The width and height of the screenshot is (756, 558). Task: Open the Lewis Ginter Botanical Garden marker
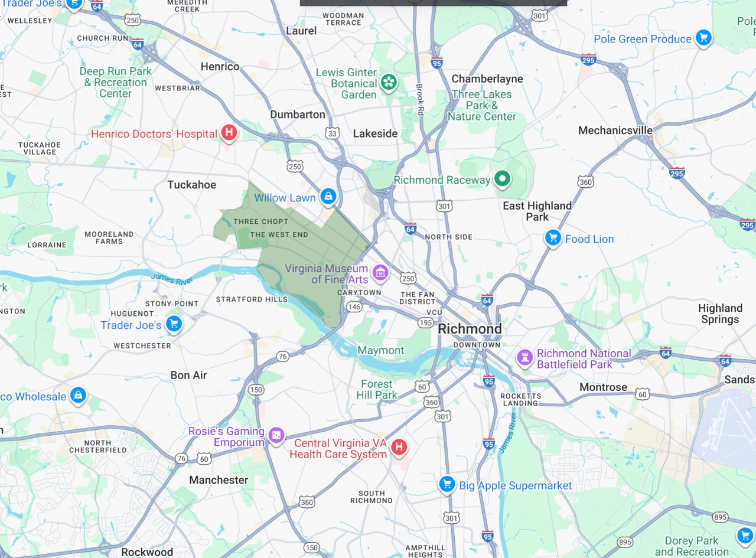[x=389, y=82]
